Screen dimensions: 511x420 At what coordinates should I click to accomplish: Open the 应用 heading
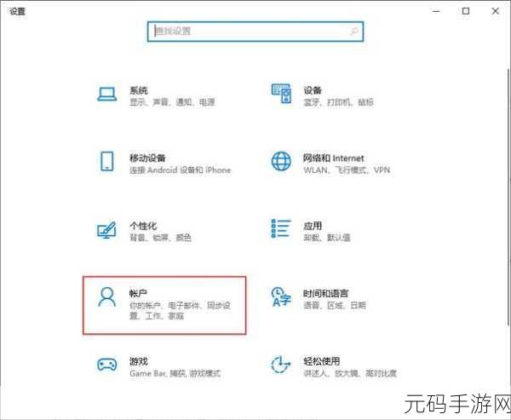[313, 226]
